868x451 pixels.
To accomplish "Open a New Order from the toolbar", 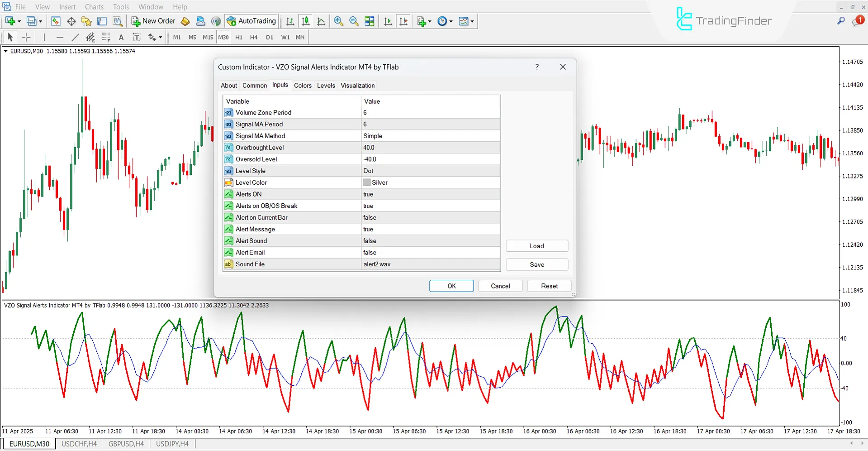I will (153, 21).
